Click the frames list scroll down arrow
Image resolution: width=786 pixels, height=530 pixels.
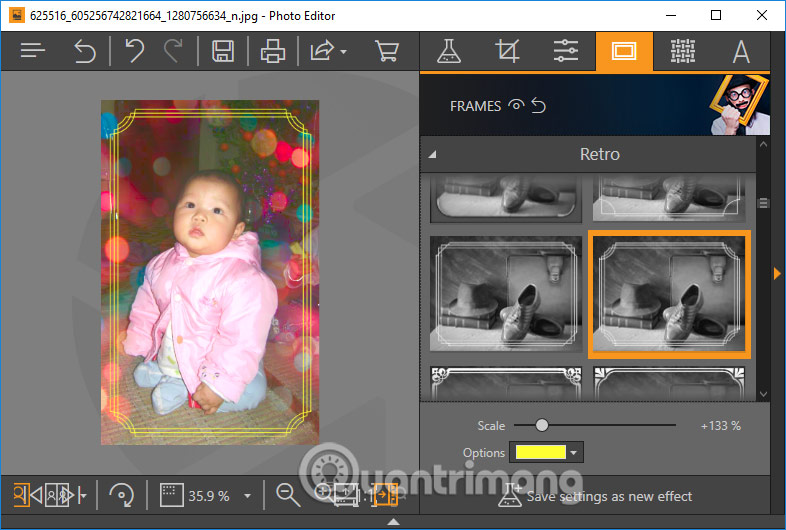click(763, 395)
